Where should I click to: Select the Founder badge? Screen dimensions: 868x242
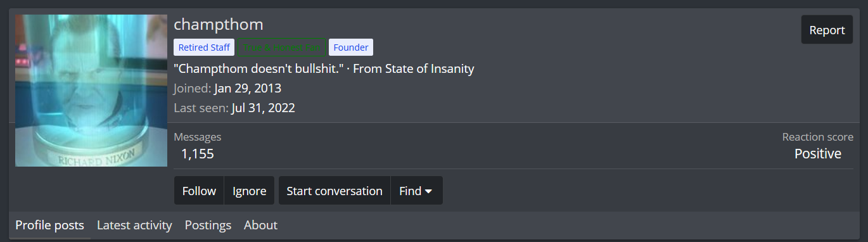pyautogui.click(x=351, y=48)
